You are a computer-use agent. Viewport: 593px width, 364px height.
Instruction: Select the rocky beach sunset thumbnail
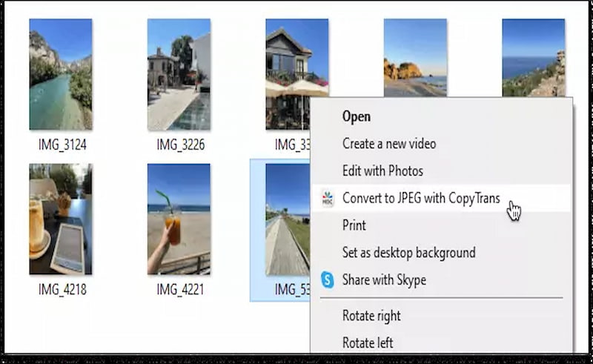tap(415, 58)
